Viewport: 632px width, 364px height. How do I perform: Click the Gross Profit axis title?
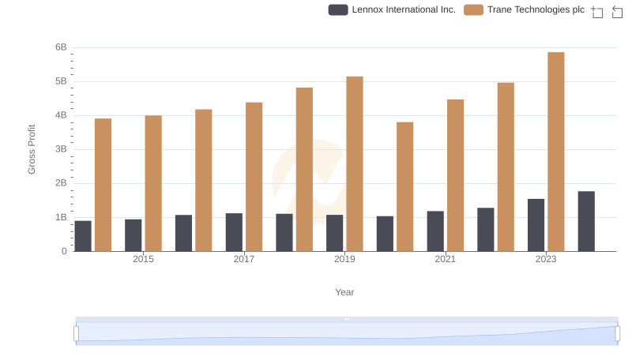(x=32, y=149)
